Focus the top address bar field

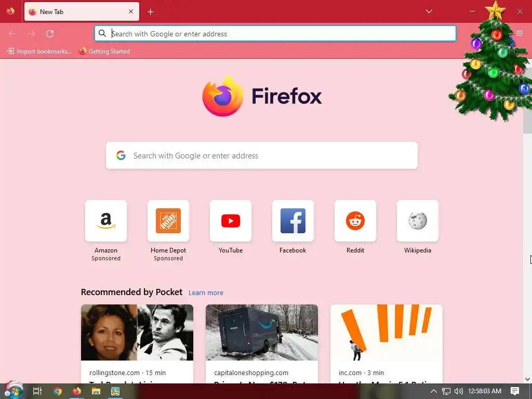click(275, 34)
